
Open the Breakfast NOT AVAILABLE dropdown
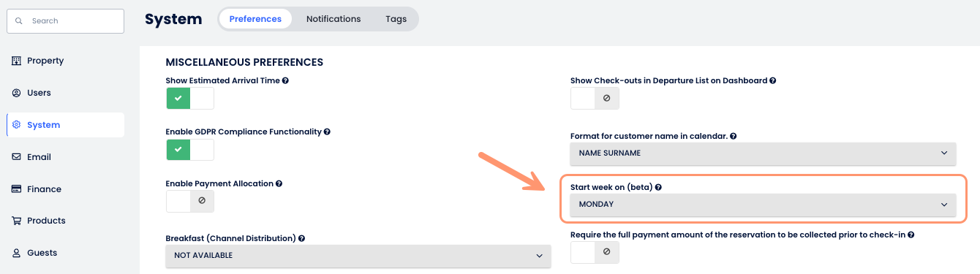click(x=358, y=256)
